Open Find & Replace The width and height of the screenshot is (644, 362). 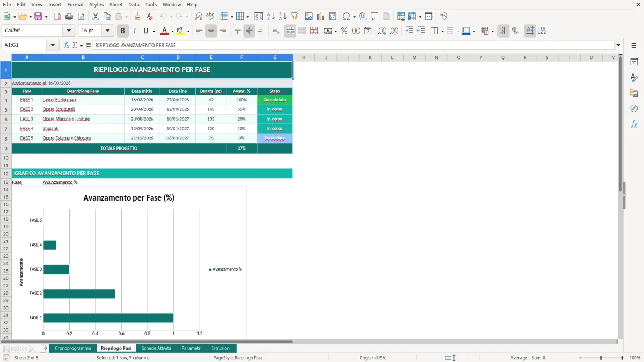tap(199, 17)
